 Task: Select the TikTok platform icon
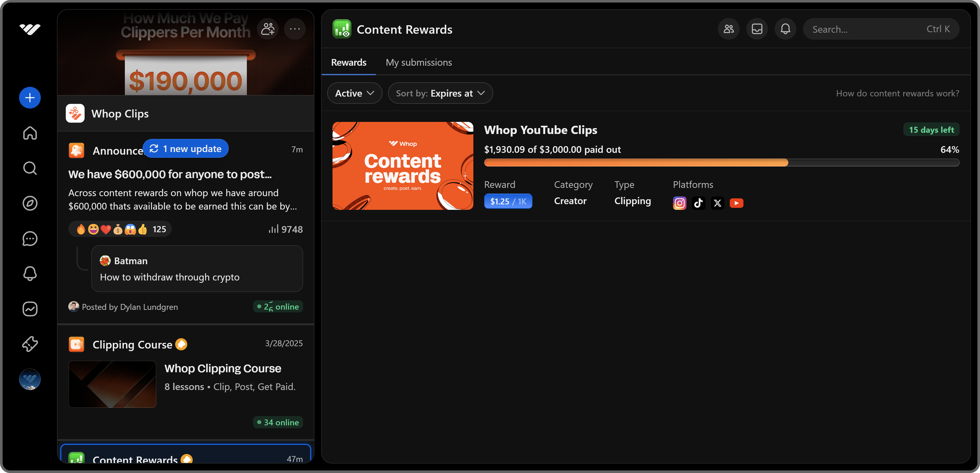[699, 203]
